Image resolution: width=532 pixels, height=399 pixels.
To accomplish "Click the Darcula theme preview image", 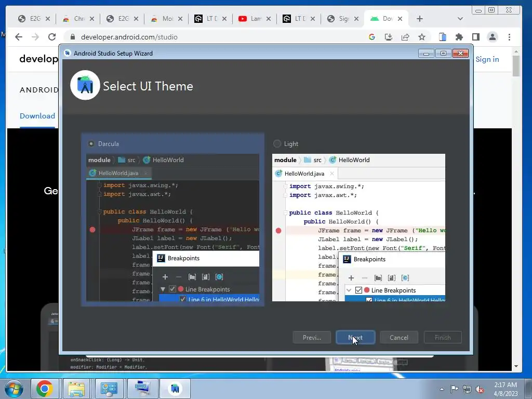I will point(172,228).
